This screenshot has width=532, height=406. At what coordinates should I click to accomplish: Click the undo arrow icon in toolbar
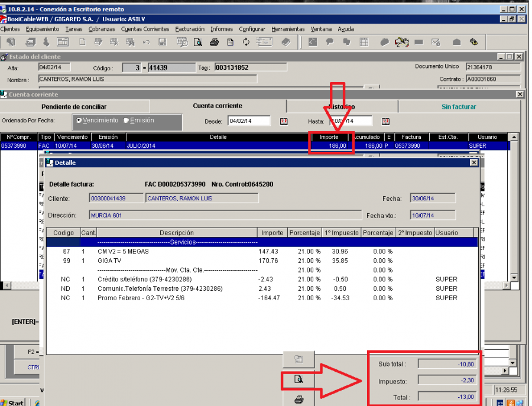[x=146, y=42]
